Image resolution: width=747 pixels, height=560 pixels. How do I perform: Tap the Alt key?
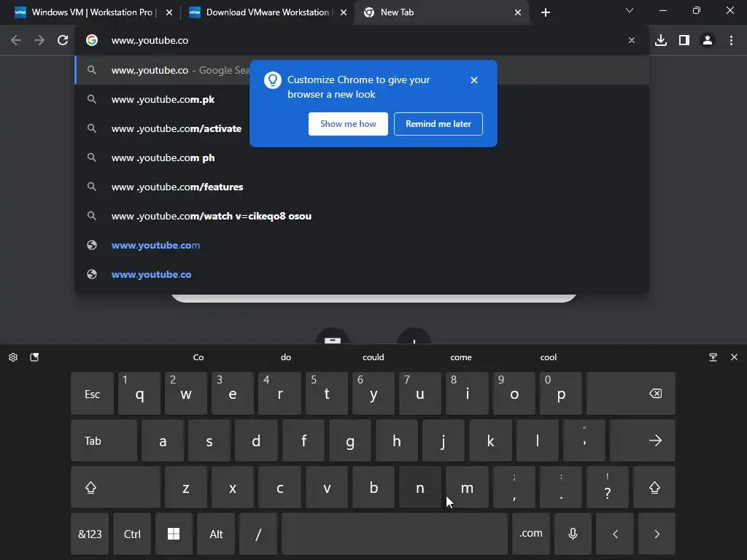tap(216, 534)
